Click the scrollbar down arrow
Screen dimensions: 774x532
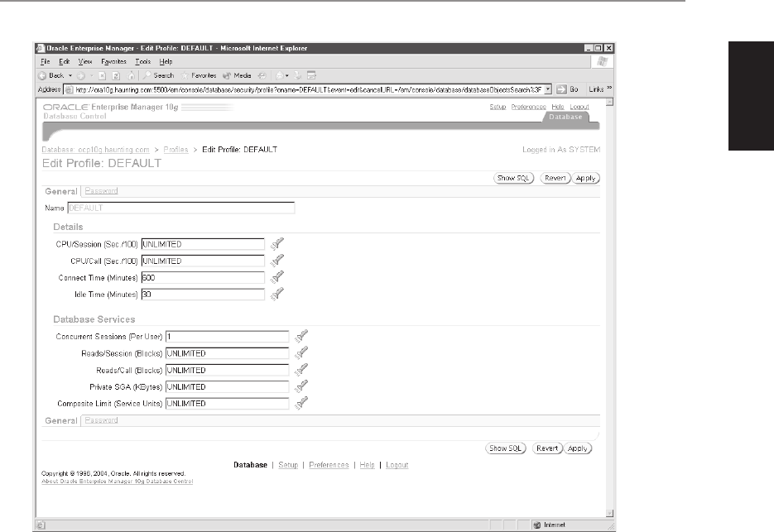pyautogui.click(x=609, y=513)
